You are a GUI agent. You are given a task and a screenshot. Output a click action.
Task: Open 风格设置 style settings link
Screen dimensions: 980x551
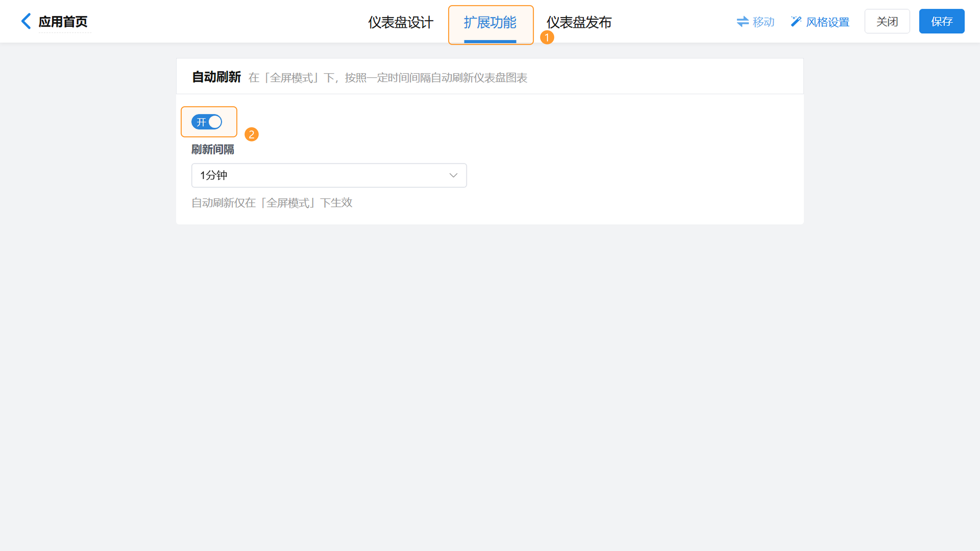click(x=828, y=22)
